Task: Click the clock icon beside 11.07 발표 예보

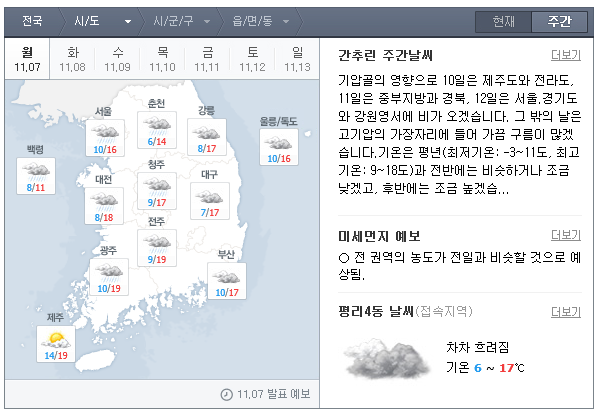Action: click(227, 394)
